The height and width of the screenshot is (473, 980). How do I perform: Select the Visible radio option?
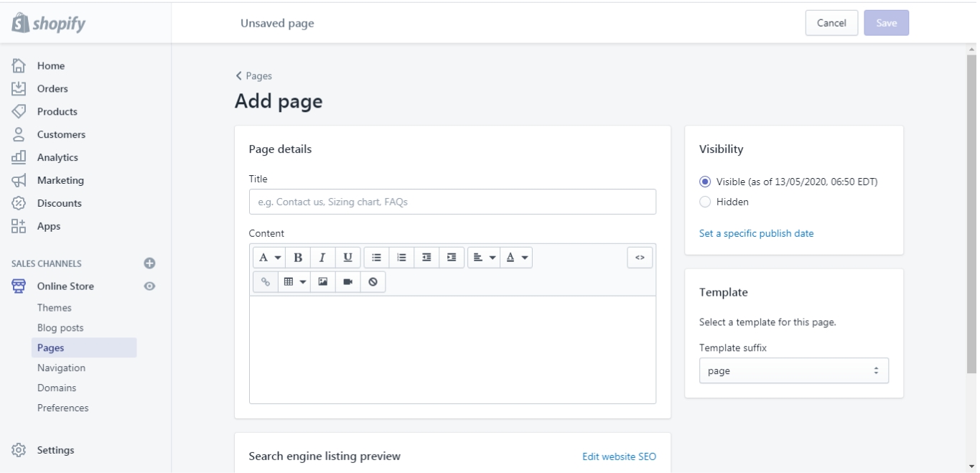pyautogui.click(x=704, y=182)
